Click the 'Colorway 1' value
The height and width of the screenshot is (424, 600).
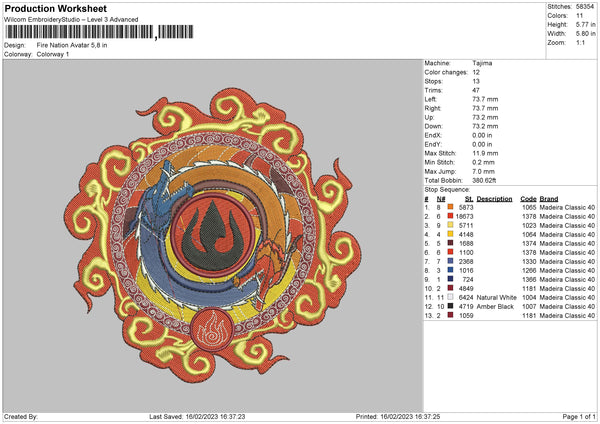53,54
